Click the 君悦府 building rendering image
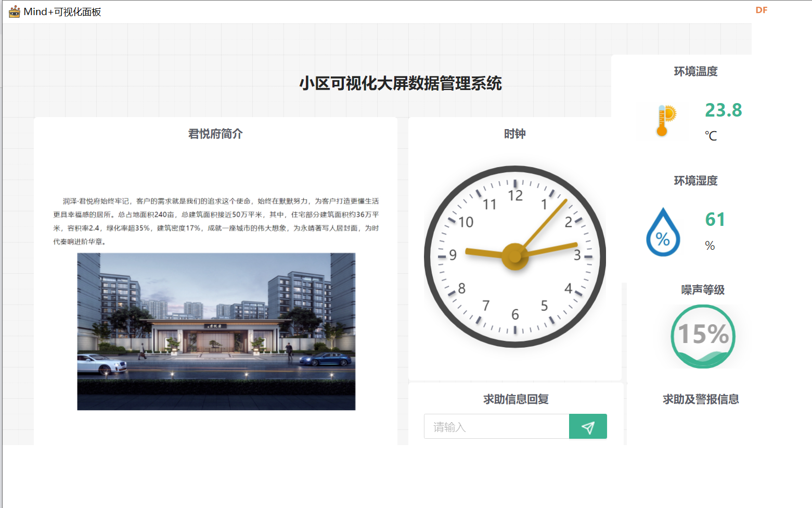This screenshot has height=508, width=812. click(x=216, y=332)
